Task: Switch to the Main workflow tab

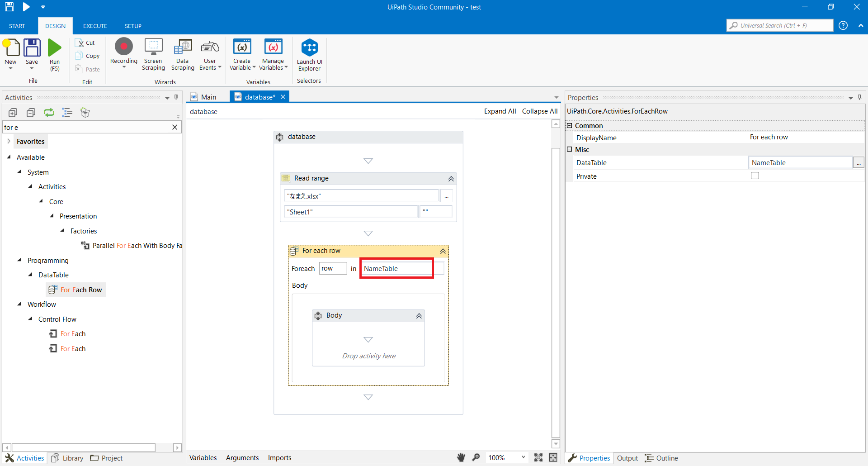Action: (x=208, y=96)
